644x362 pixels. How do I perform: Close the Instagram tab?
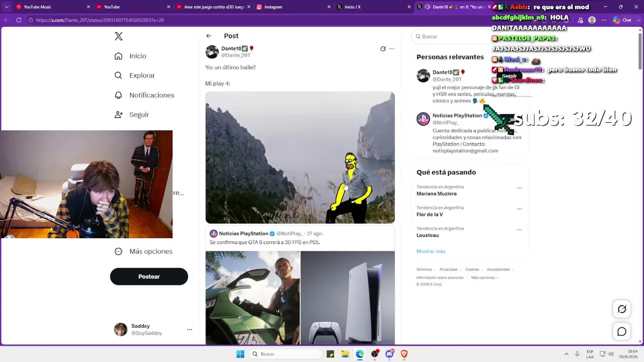coord(329,7)
